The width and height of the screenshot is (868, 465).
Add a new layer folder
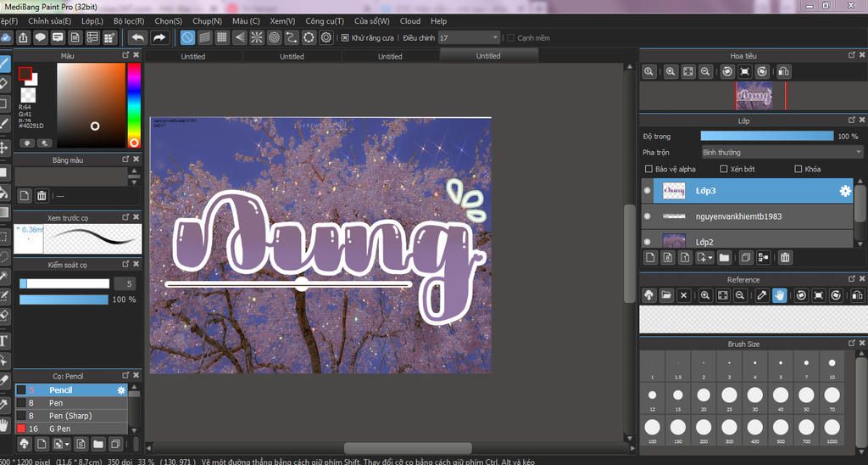point(724,257)
